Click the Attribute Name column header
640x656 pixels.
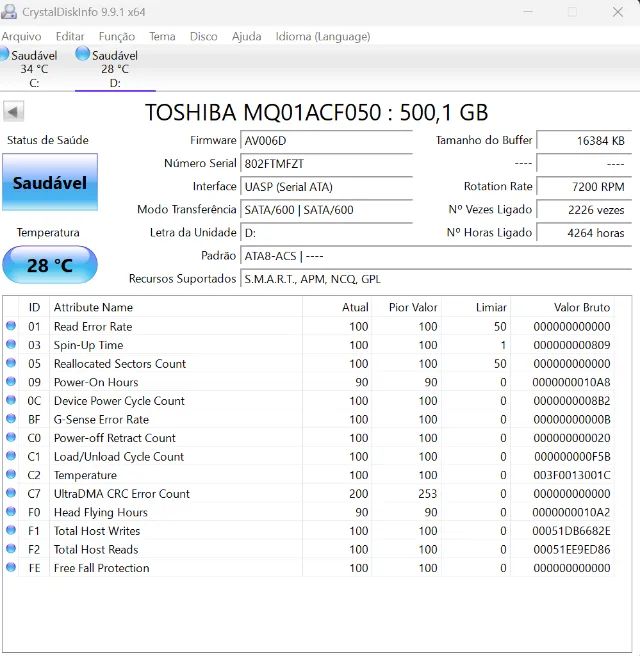(176, 307)
